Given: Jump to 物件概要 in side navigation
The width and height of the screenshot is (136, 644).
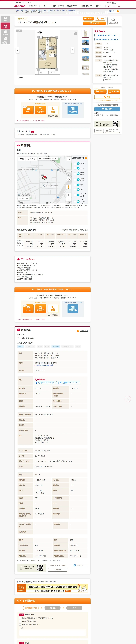Looking at the screenshot, I should click(x=5, y=33).
